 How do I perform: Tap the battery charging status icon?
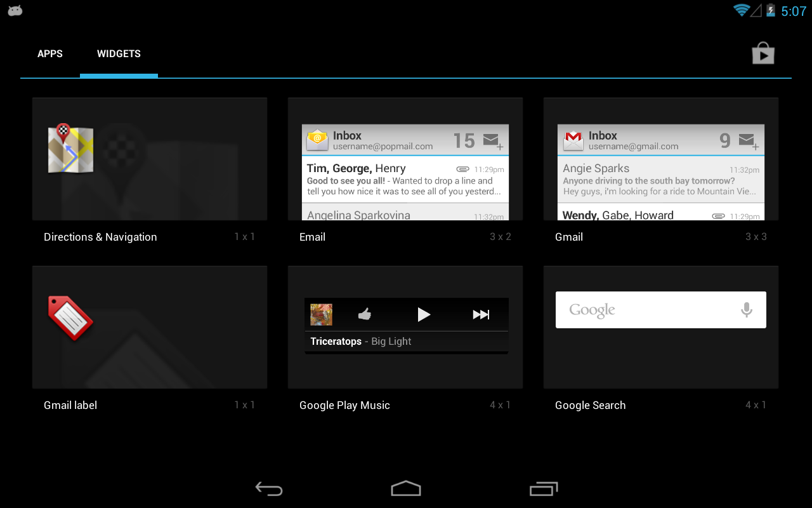771,10
